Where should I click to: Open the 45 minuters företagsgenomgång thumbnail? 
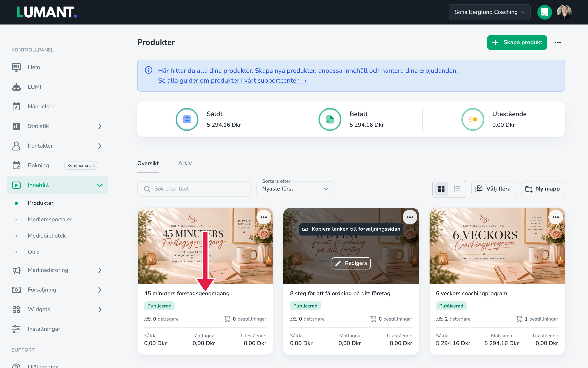click(x=205, y=246)
